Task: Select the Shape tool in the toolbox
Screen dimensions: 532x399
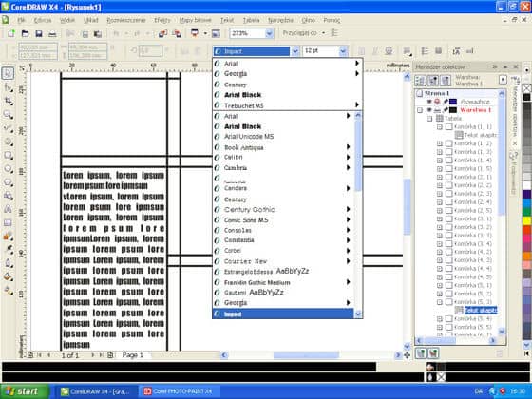Action: click(x=8, y=87)
